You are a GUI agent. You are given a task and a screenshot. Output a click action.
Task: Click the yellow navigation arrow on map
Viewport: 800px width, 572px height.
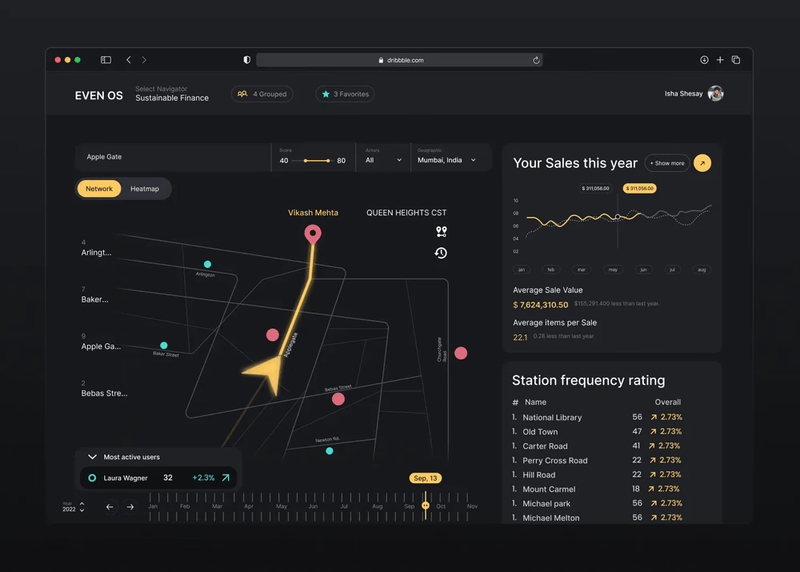click(x=267, y=375)
